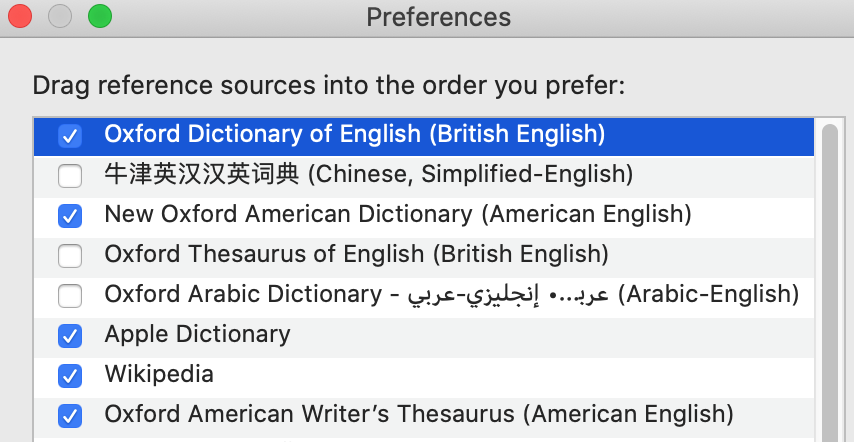This screenshot has height=442, width=854.
Task: Select New Oxford American Dictionary row
Action: click(x=398, y=214)
